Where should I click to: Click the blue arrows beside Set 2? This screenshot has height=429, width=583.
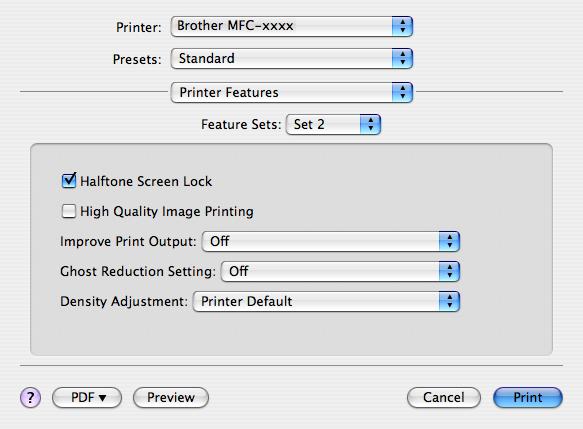coord(370,124)
